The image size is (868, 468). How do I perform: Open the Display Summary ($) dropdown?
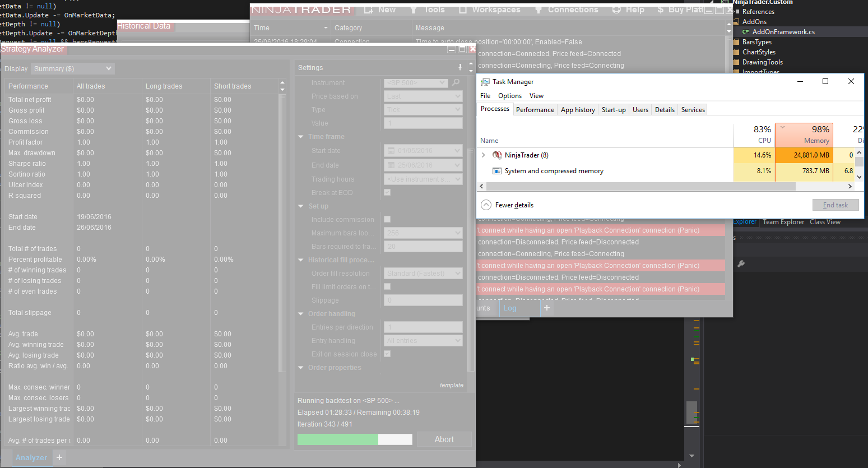coord(72,68)
